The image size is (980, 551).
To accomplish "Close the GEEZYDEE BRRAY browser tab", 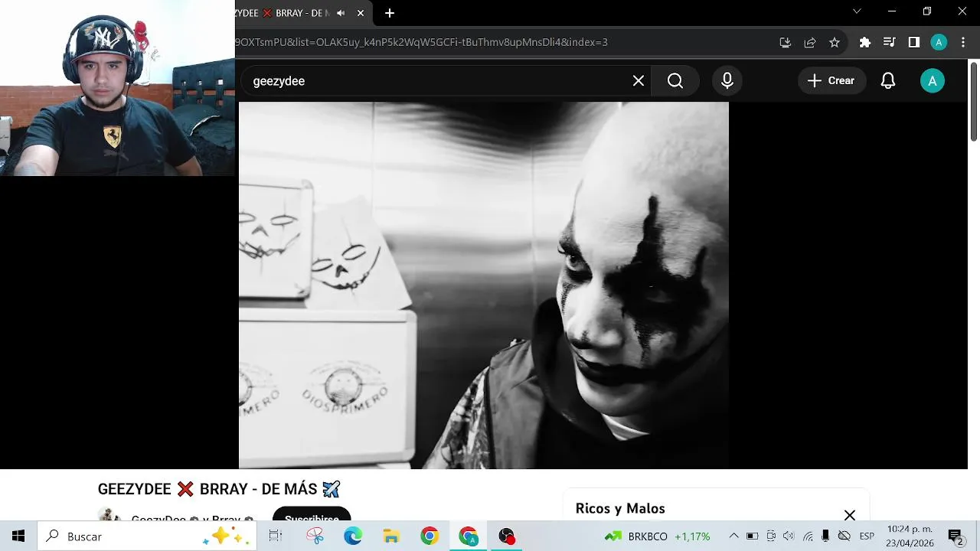I will point(361,13).
